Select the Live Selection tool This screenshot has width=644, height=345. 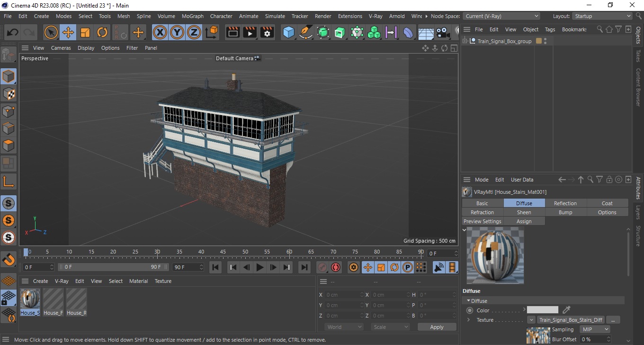click(51, 33)
